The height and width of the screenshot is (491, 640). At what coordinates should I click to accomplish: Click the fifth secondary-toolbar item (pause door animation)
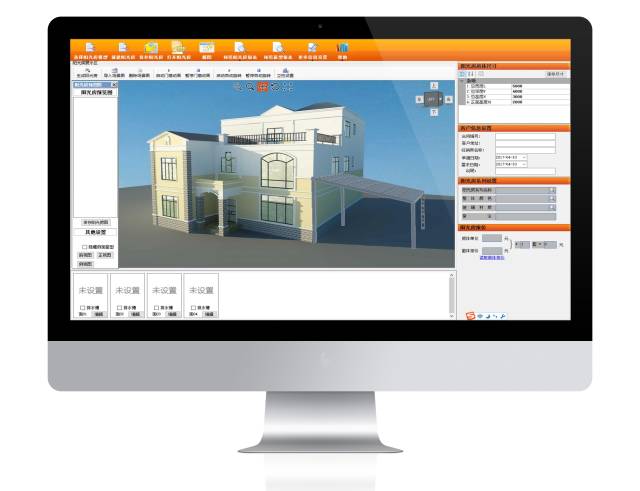(198, 73)
